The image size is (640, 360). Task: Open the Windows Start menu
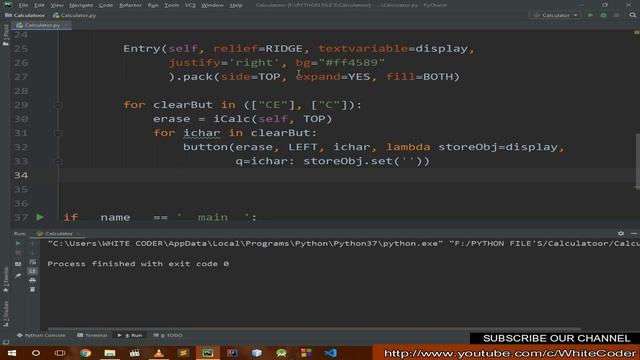coord(12,353)
